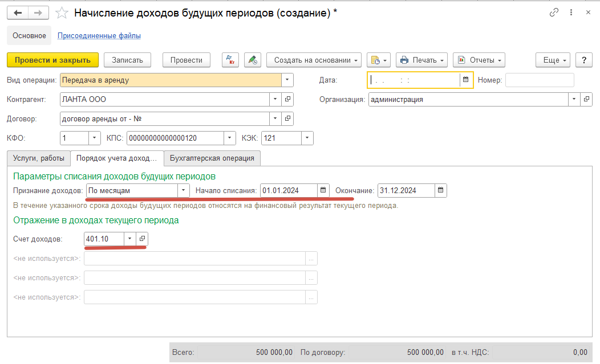Open the Еще menu
The image size is (600, 364).
[553, 60]
